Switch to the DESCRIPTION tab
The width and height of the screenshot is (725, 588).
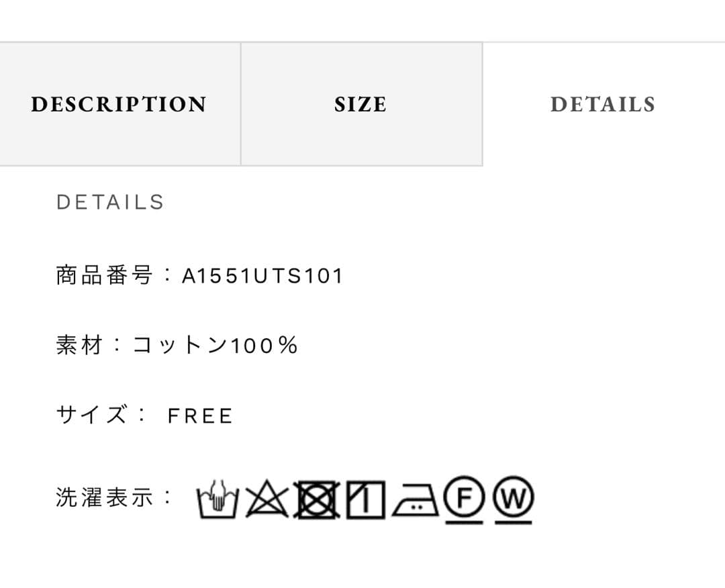[119, 104]
